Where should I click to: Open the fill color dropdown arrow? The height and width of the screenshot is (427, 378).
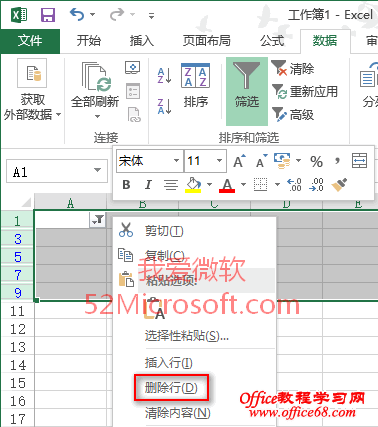pos(210,184)
